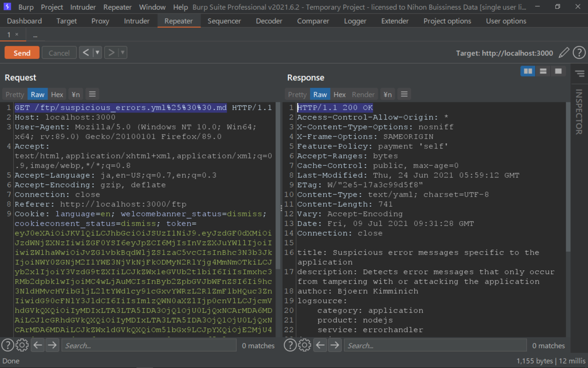Switch request view to Raw

pos(37,94)
